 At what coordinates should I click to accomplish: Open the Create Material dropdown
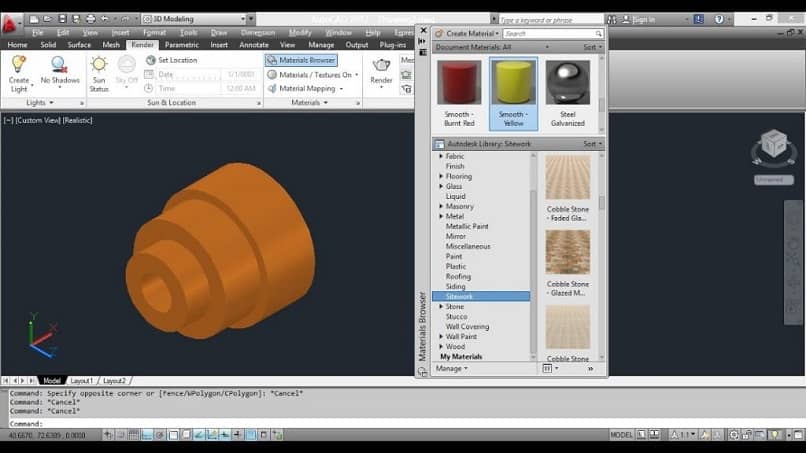point(471,33)
